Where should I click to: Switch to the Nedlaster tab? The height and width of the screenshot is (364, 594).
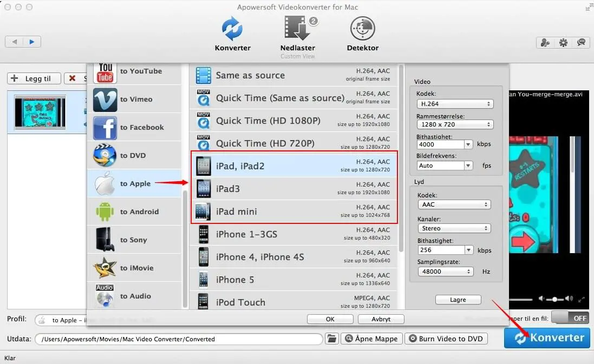click(298, 34)
